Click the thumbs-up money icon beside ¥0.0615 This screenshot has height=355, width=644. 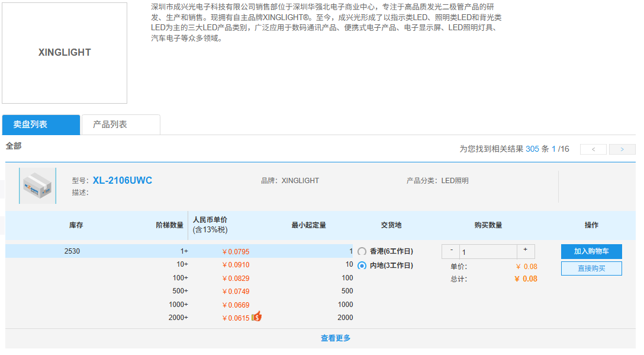pyautogui.click(x=257, y=316)
